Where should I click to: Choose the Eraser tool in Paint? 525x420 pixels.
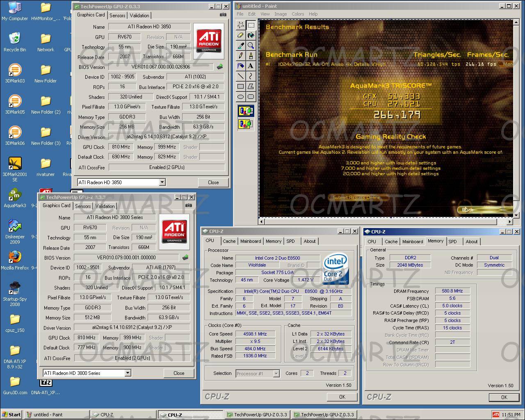click(241, 35)
